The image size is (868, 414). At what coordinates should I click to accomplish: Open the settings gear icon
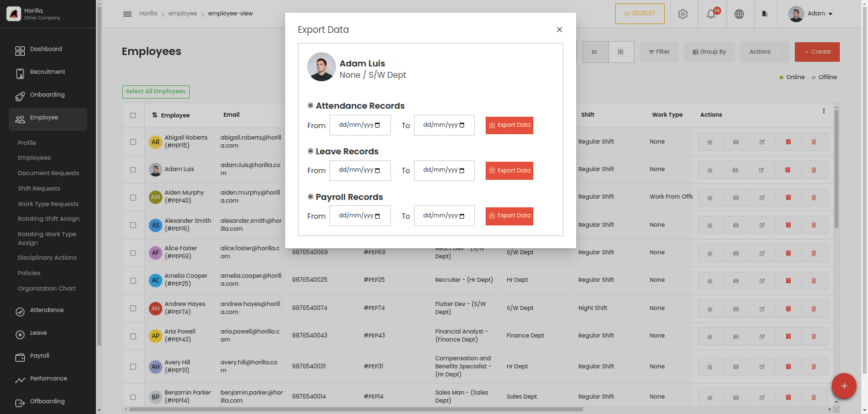(683, 14)
